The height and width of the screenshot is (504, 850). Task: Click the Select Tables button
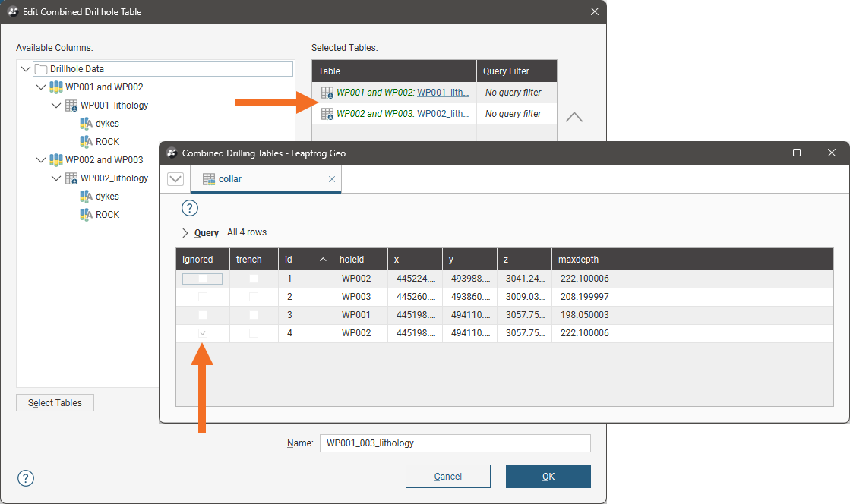[55, 402]
